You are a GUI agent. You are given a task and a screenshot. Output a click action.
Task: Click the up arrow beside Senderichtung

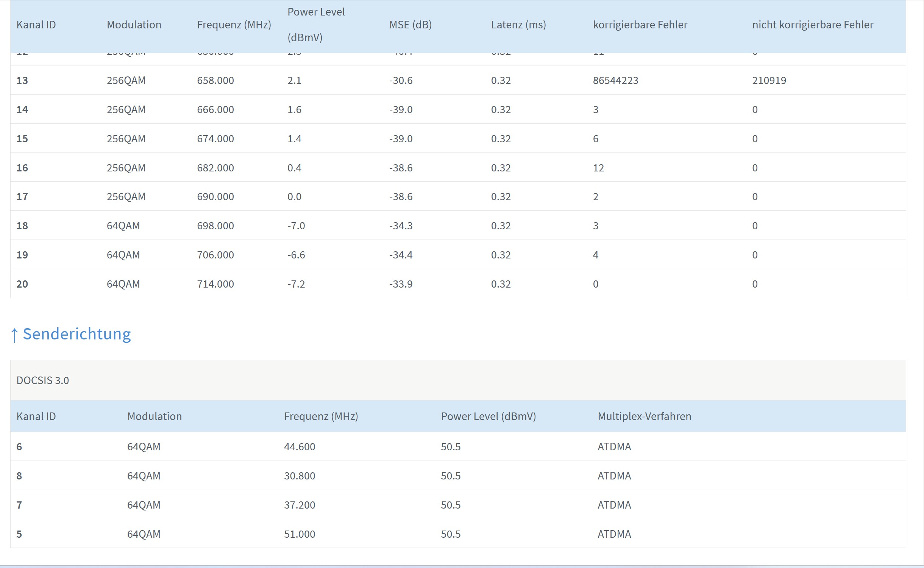coord(14,335)
